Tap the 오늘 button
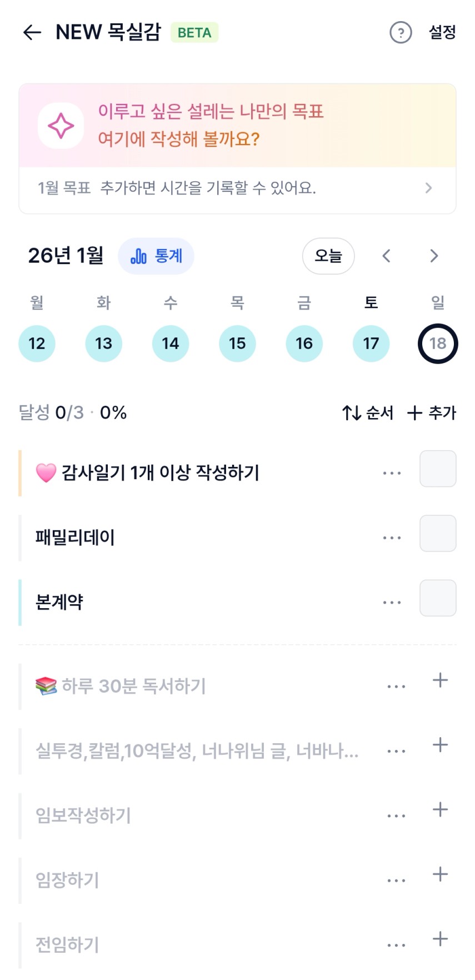This screenshot has height=980, width=475. pos(328,256)
